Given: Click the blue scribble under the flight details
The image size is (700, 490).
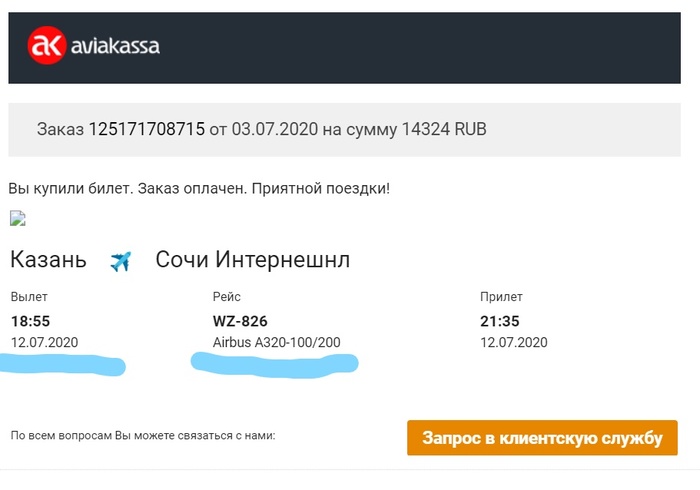Looking at the screenshot, I should [275, 361].
